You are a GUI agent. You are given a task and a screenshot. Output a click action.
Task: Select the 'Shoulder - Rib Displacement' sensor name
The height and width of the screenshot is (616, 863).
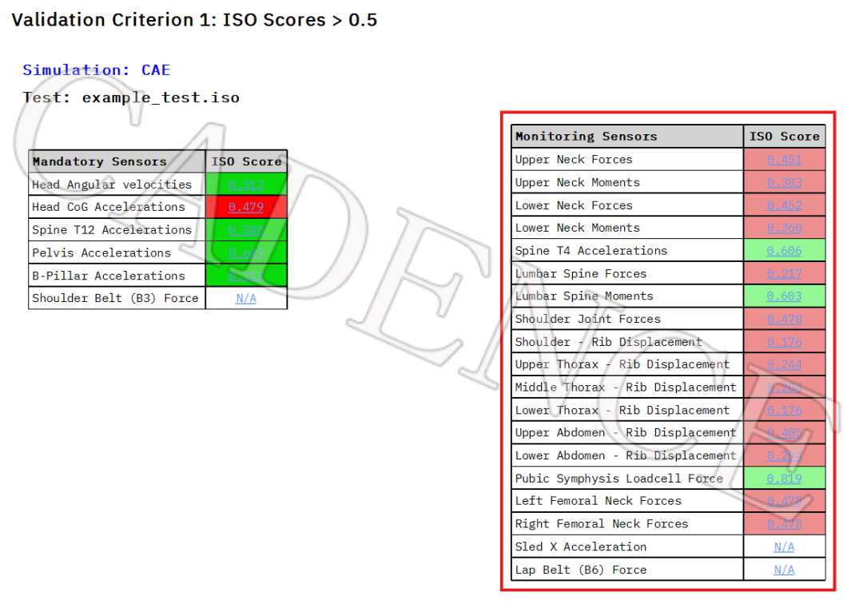pyautogui.click(x=609, y=342)
